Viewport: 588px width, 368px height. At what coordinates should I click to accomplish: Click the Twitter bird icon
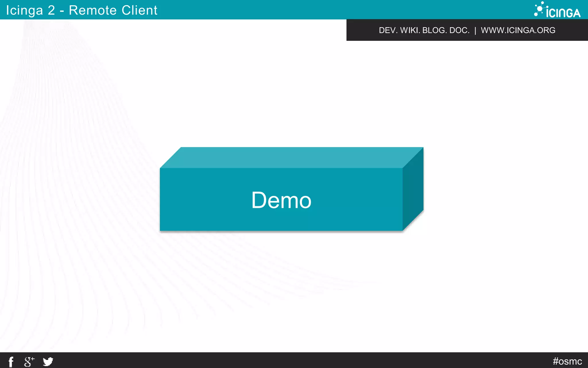tap(48, 362)
